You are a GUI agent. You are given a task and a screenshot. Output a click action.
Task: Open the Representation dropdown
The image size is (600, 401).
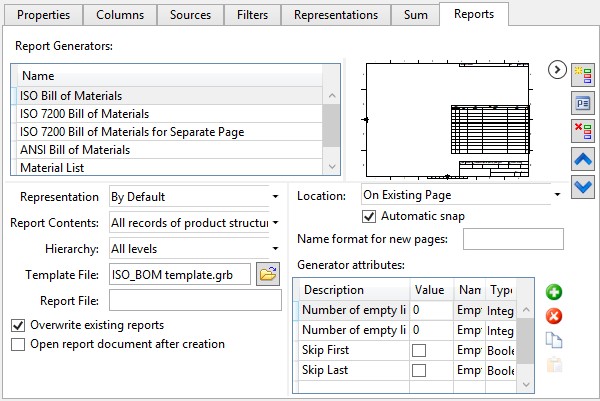194,197
